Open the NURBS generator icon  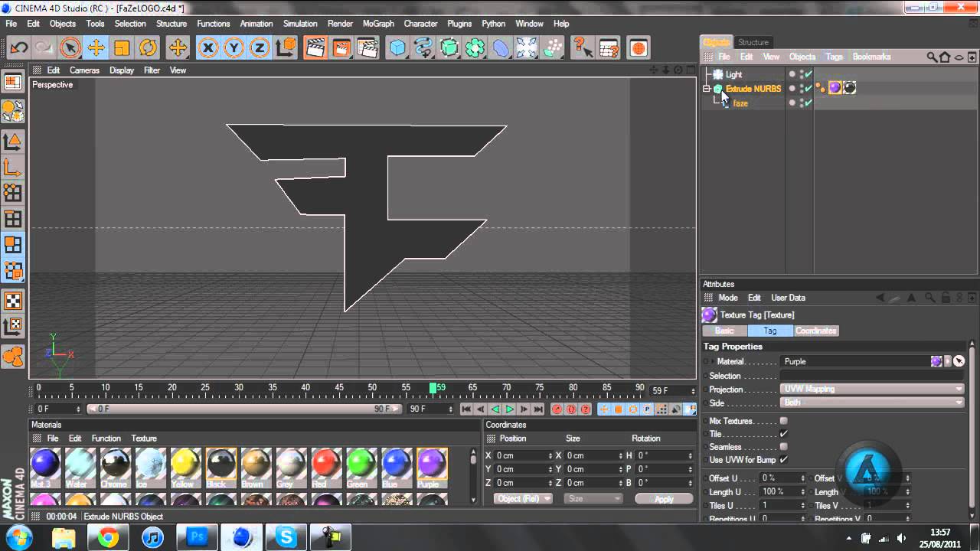[x=449, y=48]
